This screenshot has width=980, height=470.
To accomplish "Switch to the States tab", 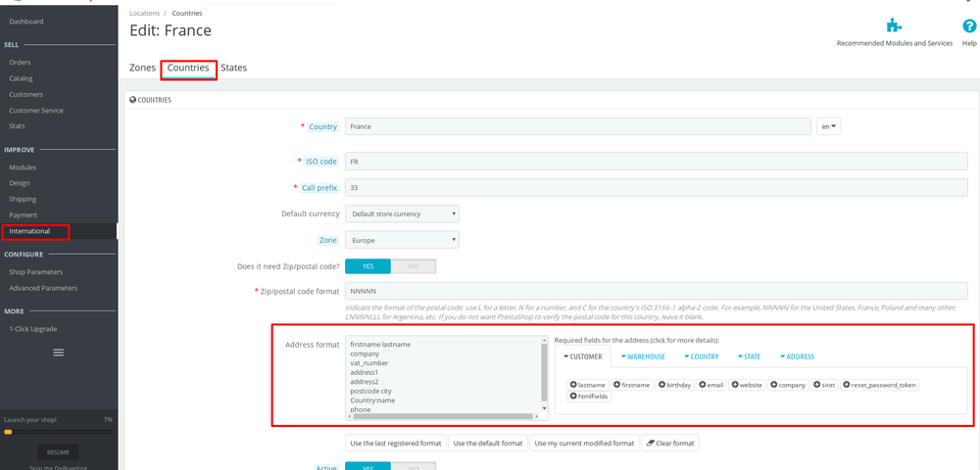I will (234, 68).
